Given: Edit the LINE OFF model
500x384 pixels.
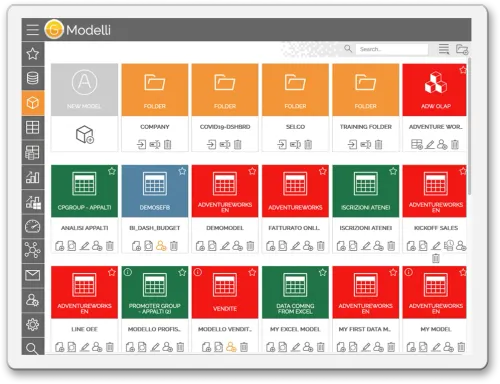Looking at the screenshot, I should tap(85, 347).
